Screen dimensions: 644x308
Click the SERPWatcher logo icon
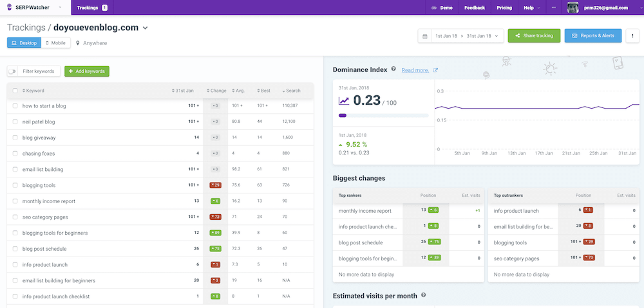point(10,7)
